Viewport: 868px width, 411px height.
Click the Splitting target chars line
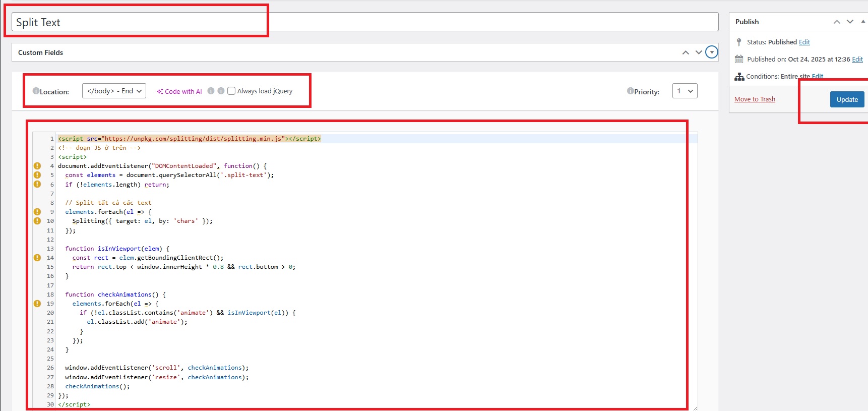[142, 221]
